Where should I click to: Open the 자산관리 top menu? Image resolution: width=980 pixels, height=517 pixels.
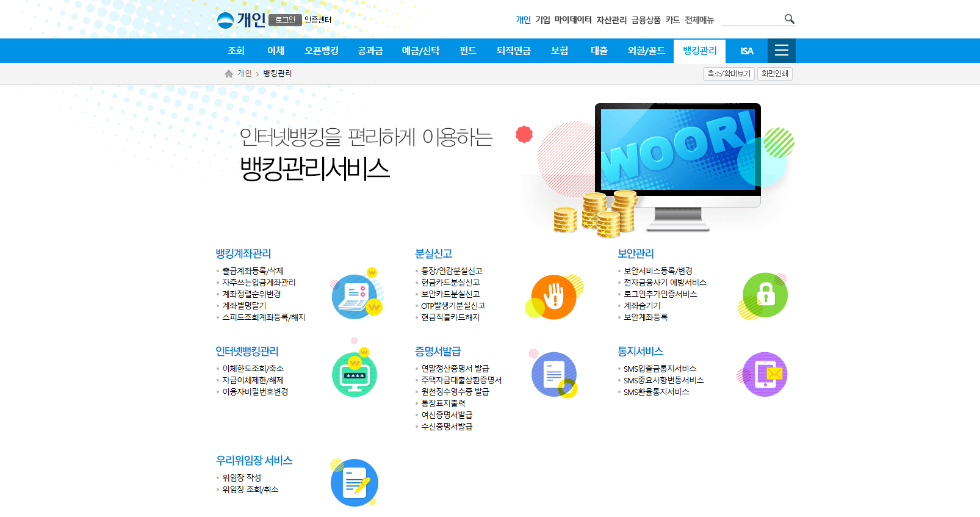coord(611,20)
